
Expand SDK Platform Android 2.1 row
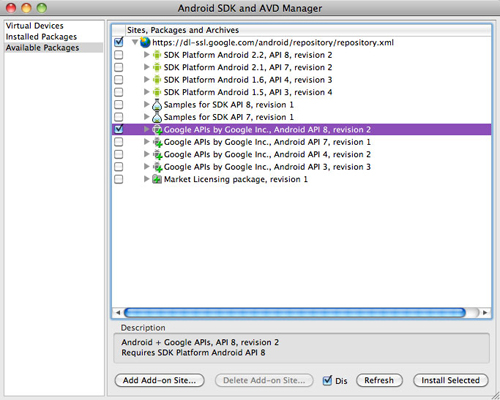tap(146, 67)
